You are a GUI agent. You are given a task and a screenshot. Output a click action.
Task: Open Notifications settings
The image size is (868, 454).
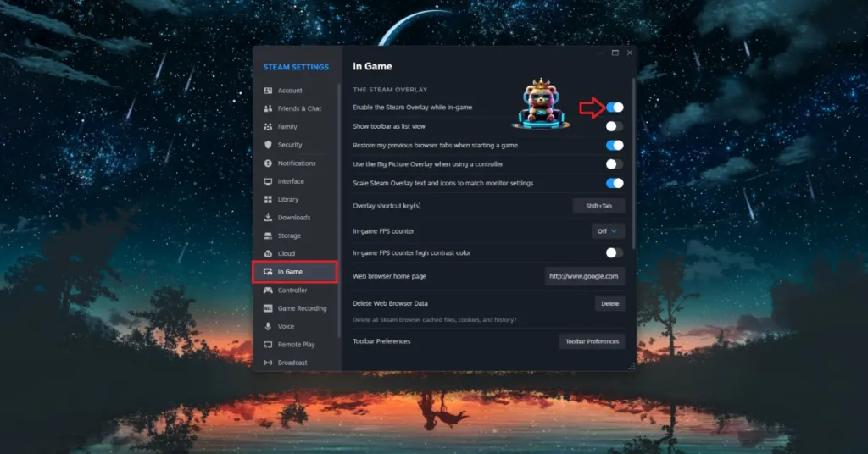pos(297,163)
